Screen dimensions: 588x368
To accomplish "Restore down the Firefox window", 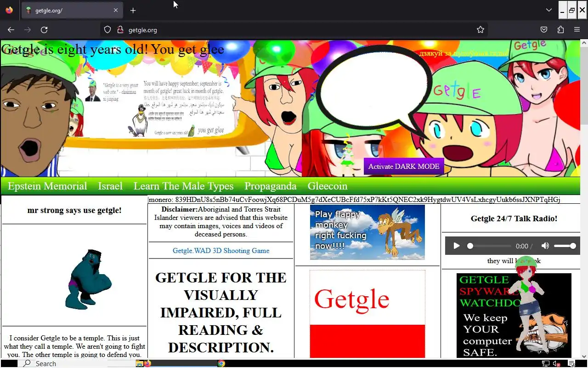I will 572,10.
